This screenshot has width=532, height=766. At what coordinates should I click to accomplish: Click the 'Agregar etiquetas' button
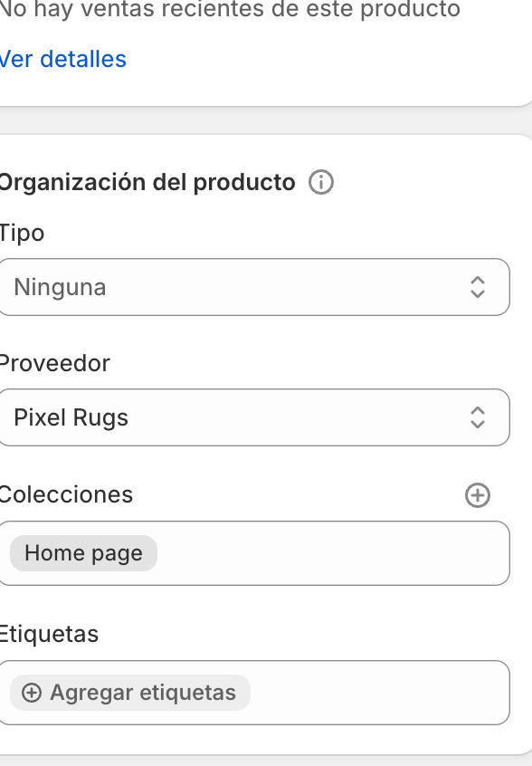click(129, 693)
